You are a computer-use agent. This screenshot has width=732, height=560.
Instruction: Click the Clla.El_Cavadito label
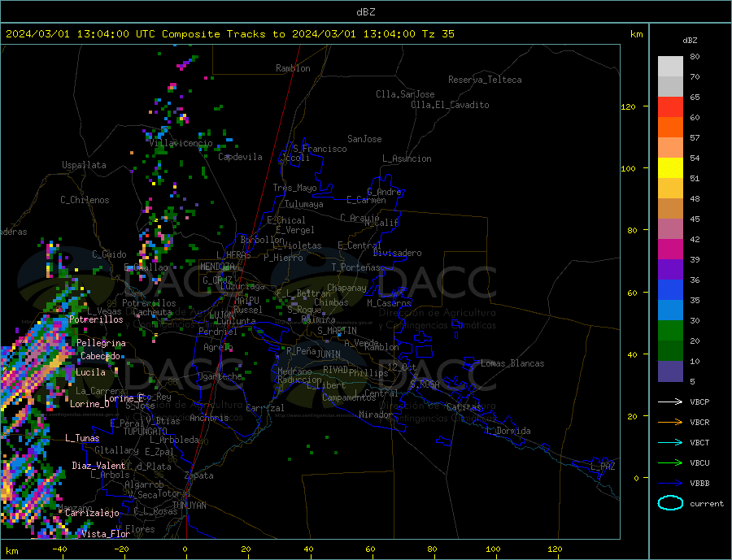click(x=450, y=105)
